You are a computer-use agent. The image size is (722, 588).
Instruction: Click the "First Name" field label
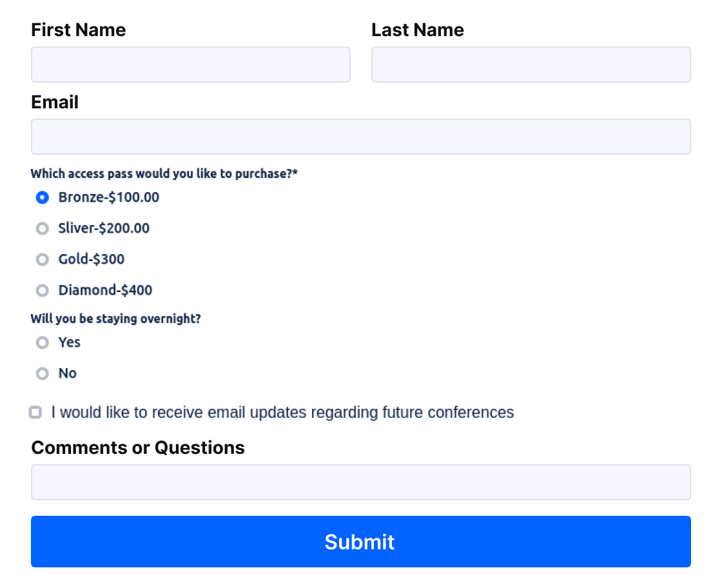pos(78,30)
